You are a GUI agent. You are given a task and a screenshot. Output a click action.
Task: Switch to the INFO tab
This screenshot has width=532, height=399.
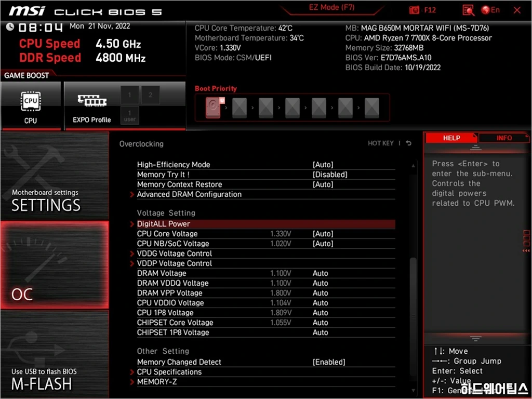point(503,138)
